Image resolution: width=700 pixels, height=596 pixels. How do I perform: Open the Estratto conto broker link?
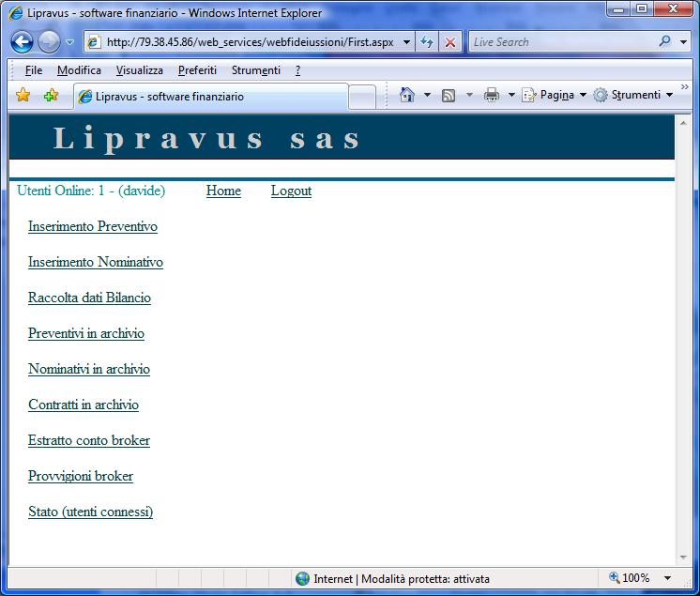pos(89,440)
